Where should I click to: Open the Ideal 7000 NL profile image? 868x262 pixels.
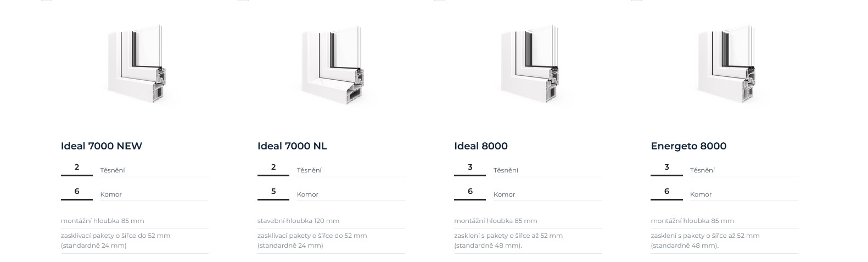tap(332, 66)
